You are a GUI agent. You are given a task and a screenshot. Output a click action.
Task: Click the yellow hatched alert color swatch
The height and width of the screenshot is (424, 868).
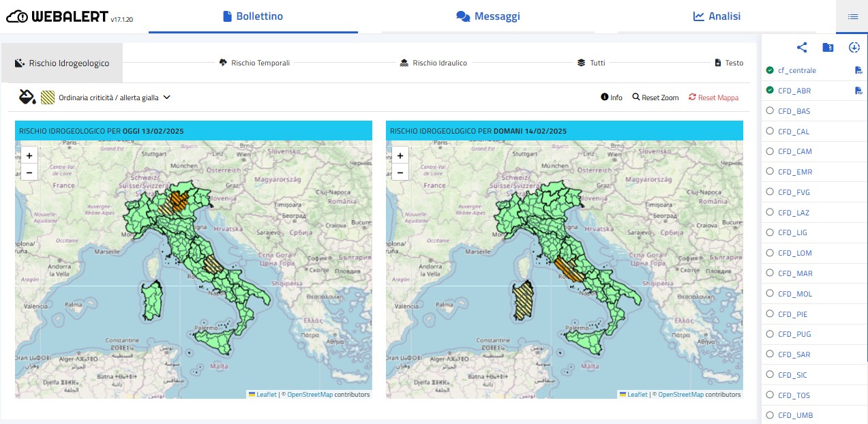tap(48, 97)
